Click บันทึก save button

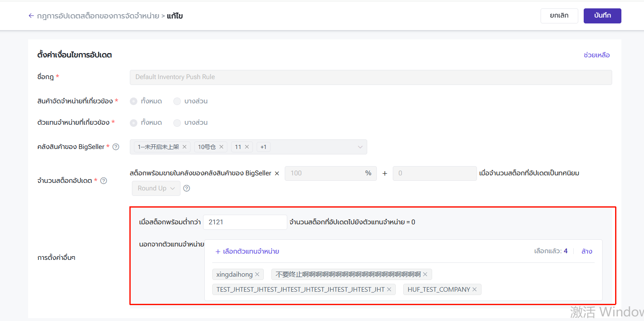pyautogui.click(x=602, y=15)
